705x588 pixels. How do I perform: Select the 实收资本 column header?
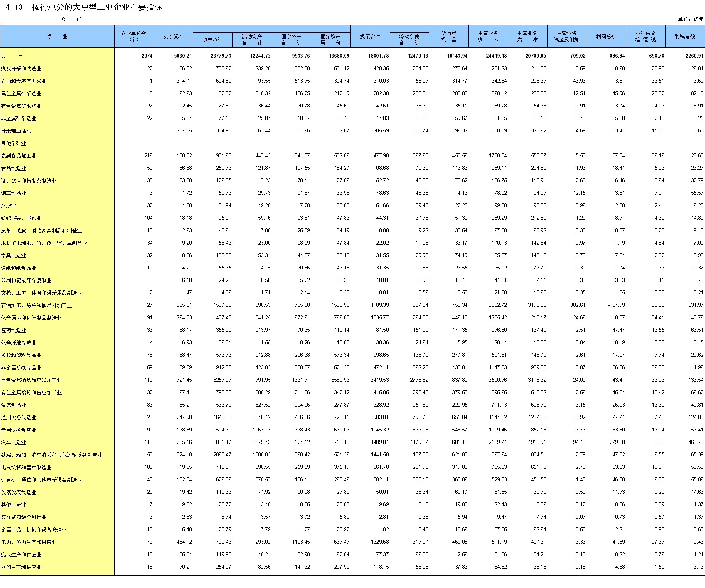tap(173, 36)
